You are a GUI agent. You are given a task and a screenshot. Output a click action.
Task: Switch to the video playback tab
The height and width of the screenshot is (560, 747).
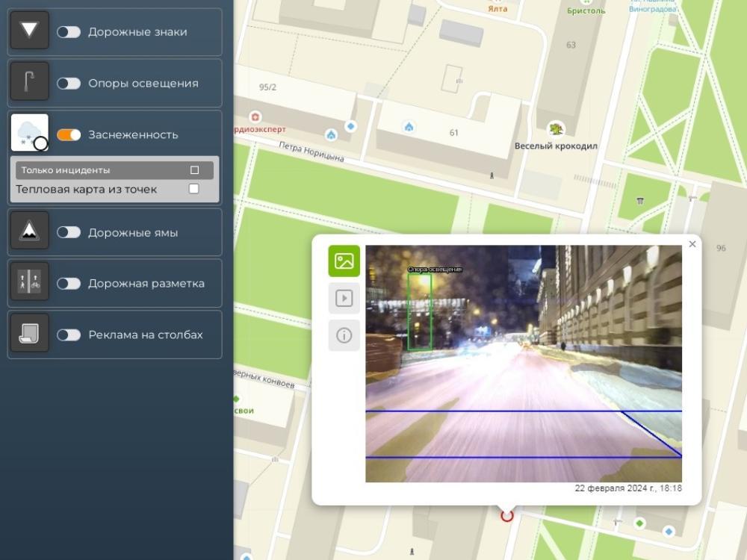(x=344, y=298)
